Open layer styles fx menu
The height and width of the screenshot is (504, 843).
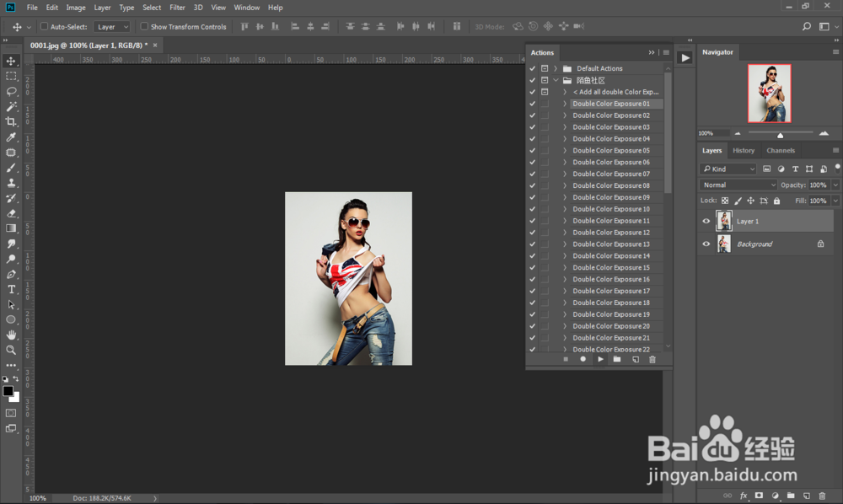(744, 496)
